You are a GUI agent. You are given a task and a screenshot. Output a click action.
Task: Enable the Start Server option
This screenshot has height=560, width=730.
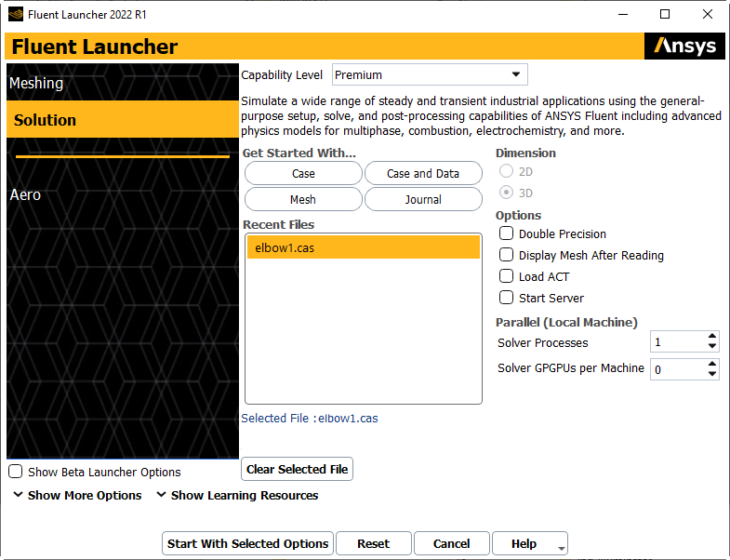(x=507, y=298)
